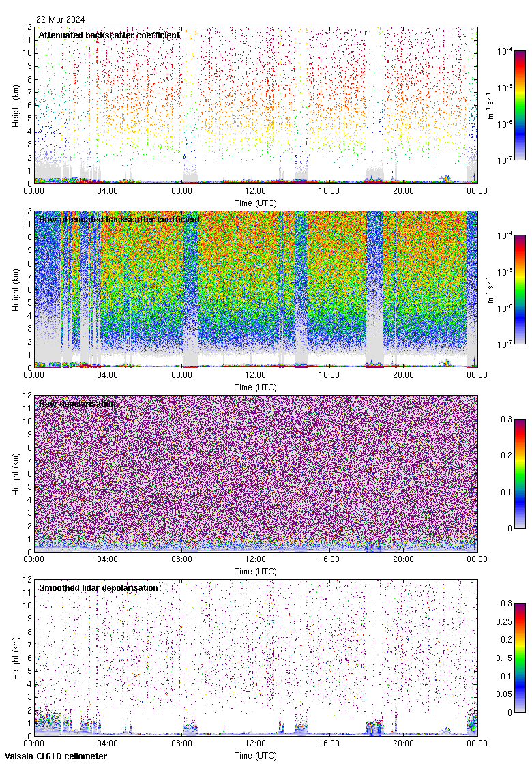The height and width of the screenshot is (764, 532).
Task: Click the 12:00 tick under the top plot
Action: pos(255,191)
